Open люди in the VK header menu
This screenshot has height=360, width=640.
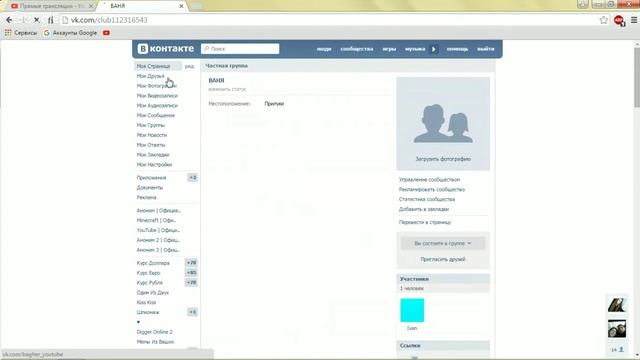324,49
